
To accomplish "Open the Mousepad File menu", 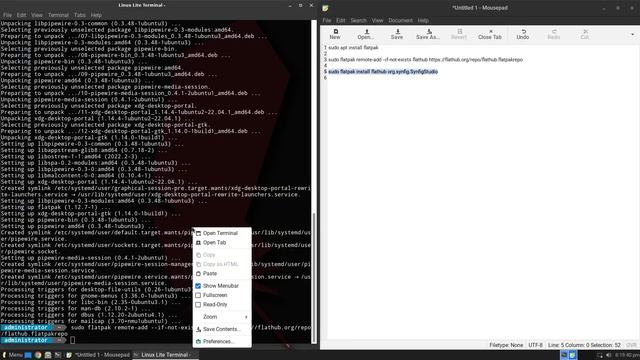I will coord(327,20).
